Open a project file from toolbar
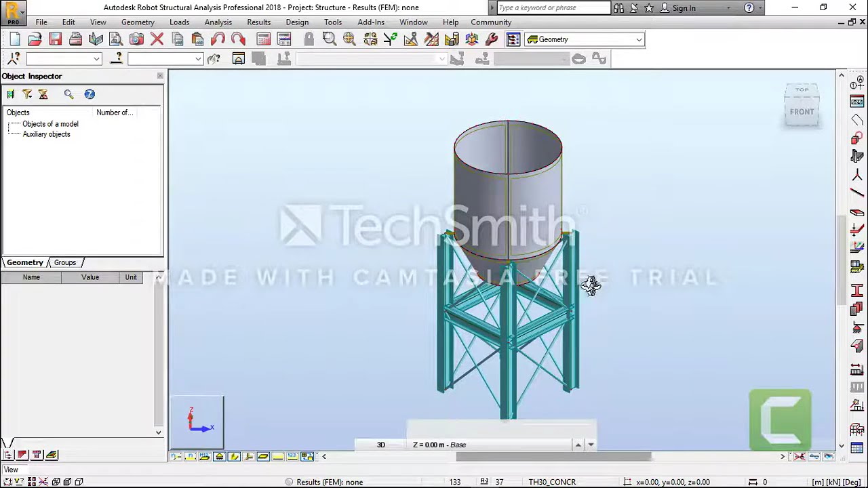This screenshot has width=868, height=488. point(35,39)
